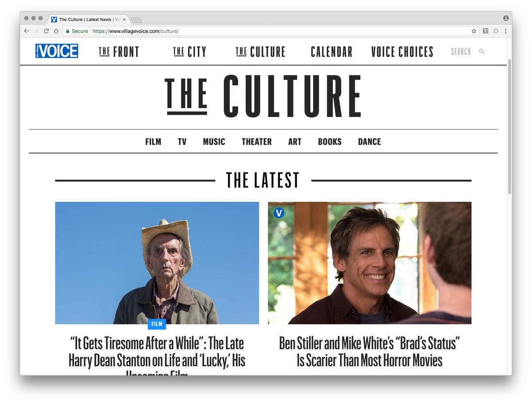Click the Village Voice logo

57,51
